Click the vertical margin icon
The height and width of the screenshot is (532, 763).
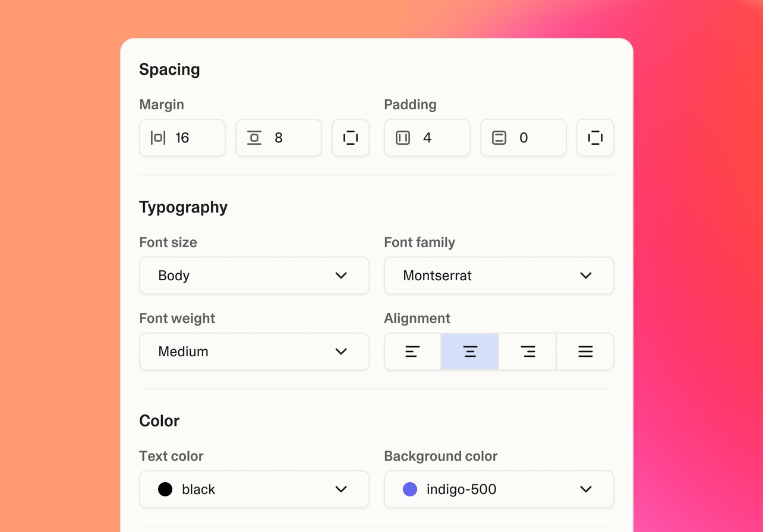[x=254, y=138]
